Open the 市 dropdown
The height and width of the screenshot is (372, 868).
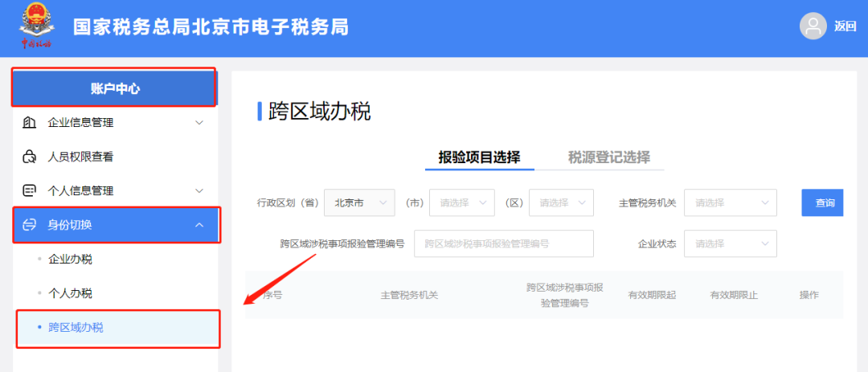point(461,202)
